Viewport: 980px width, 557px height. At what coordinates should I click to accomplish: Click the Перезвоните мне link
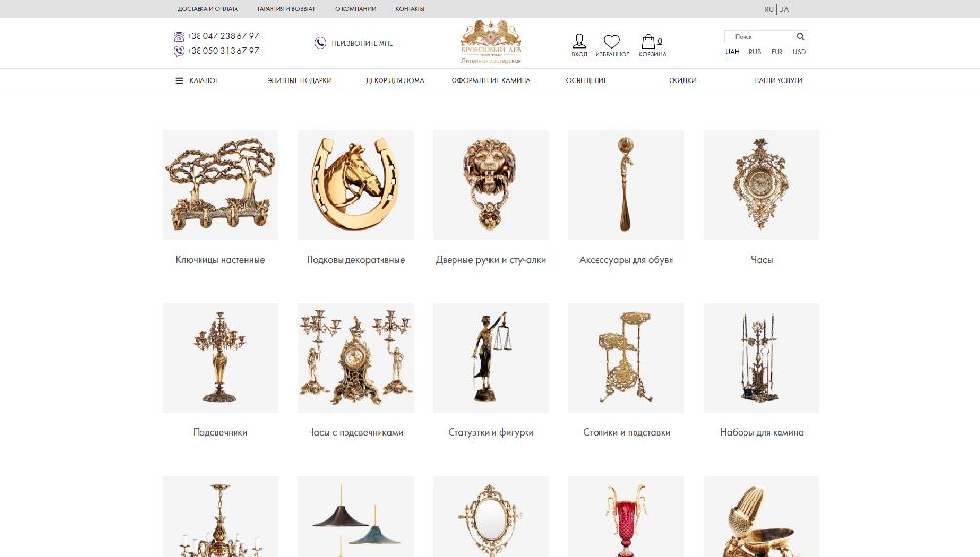pyautogui.click(x=362, y=43)
